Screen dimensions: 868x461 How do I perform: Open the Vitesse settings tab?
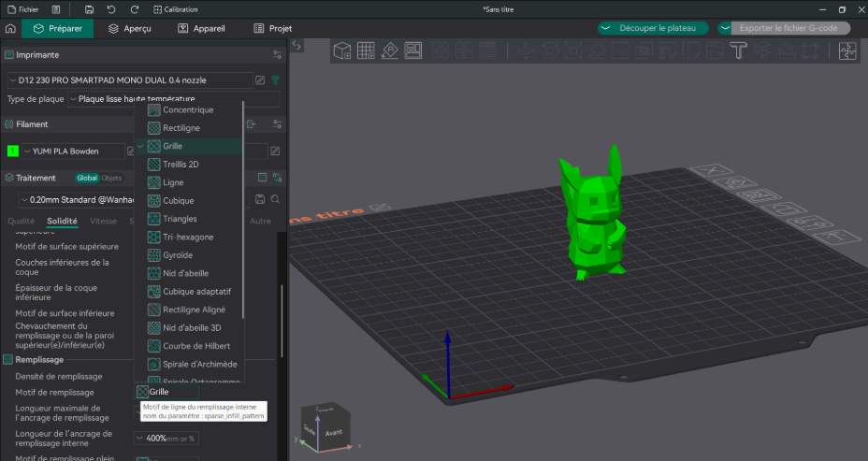click(103, 221)
